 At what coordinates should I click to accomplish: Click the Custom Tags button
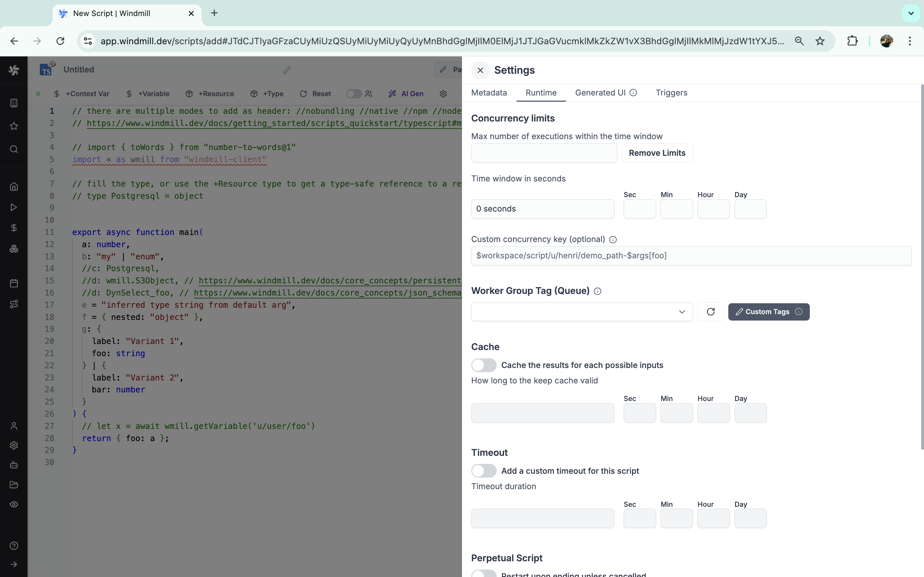pos(768,312)
